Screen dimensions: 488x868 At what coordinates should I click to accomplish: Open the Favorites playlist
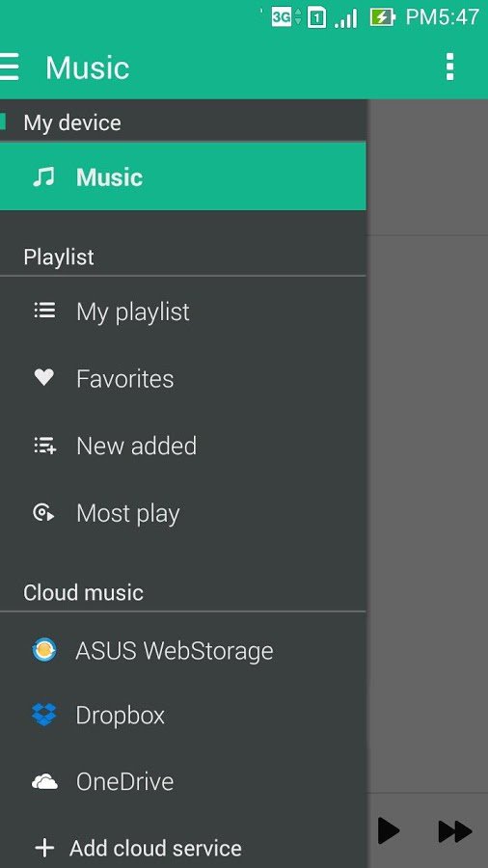182,379
